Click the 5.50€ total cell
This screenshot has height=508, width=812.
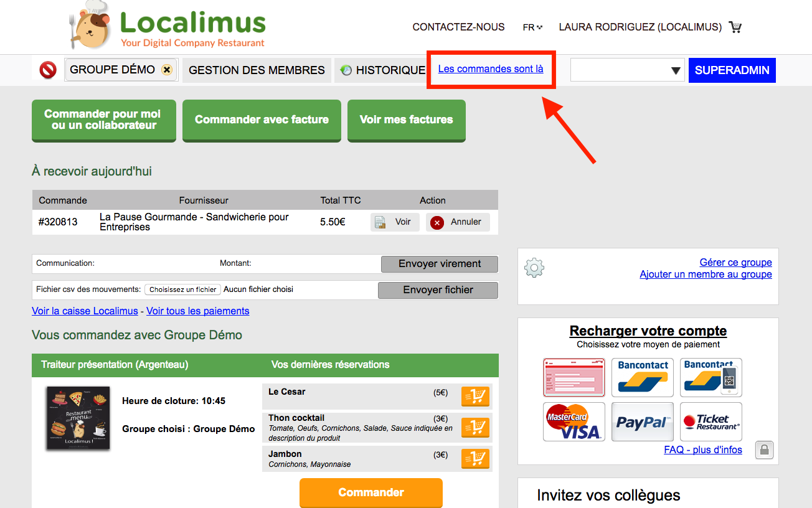[x=333, y=222]
